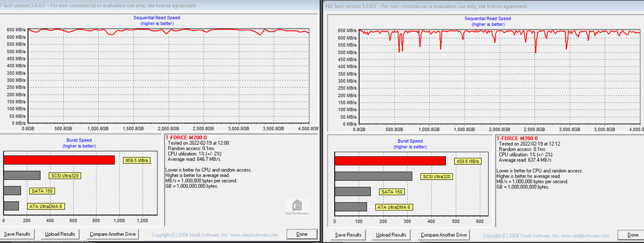Image resolution: width=644 pixels, height=243 pixels.
Task: Select the 959.5 MB/s burst speed label
Action: [x=137, y=161]
